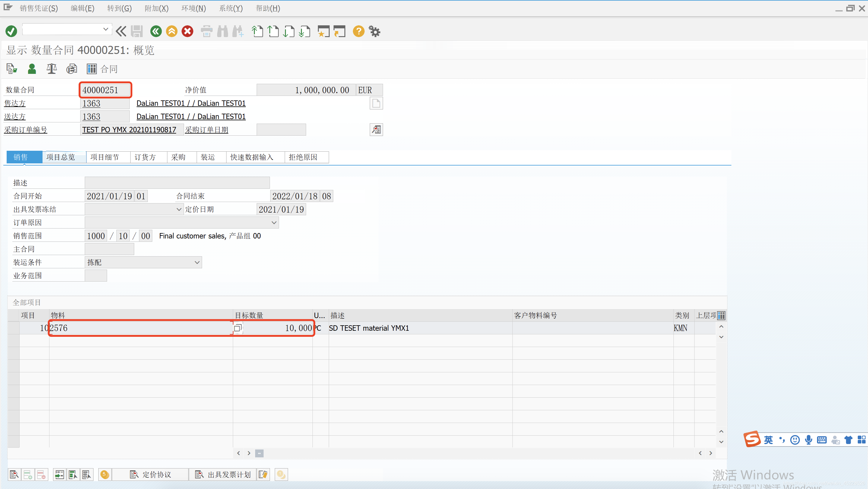Viewport: 868px width, 489px height.
Task: Click the yellow Exit up-arrow icon
Action: (x=172, y=31)
